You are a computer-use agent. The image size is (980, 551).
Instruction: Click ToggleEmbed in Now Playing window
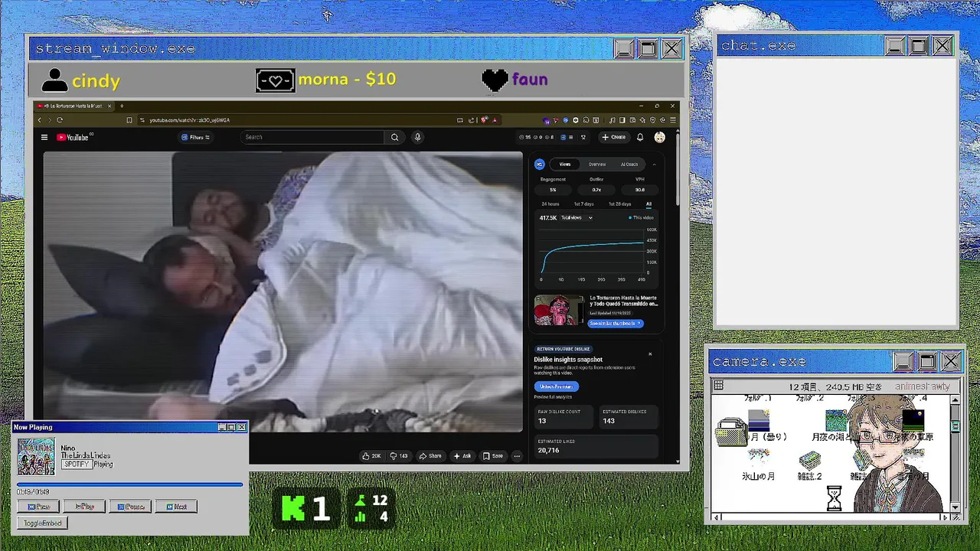[x=42, y=523]
